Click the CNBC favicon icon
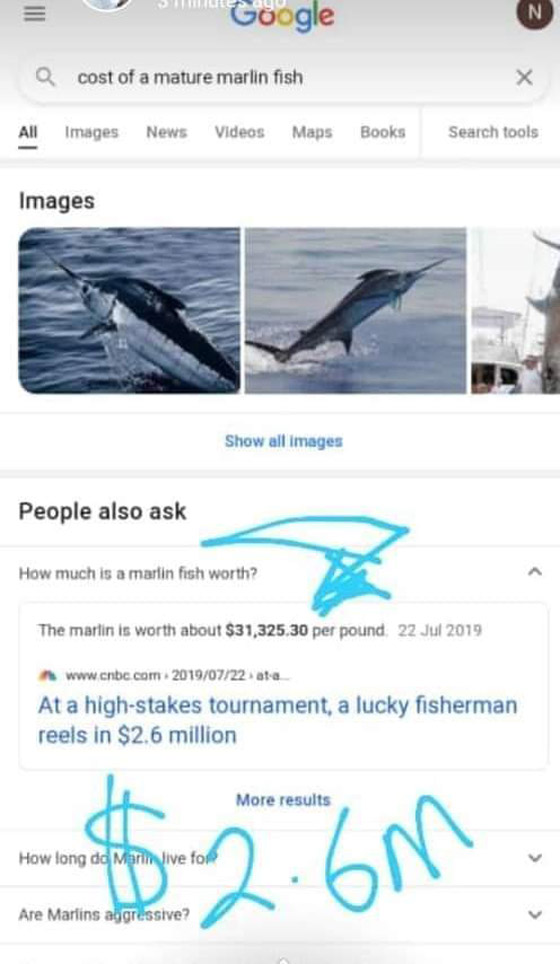 (x=46, y=675)
